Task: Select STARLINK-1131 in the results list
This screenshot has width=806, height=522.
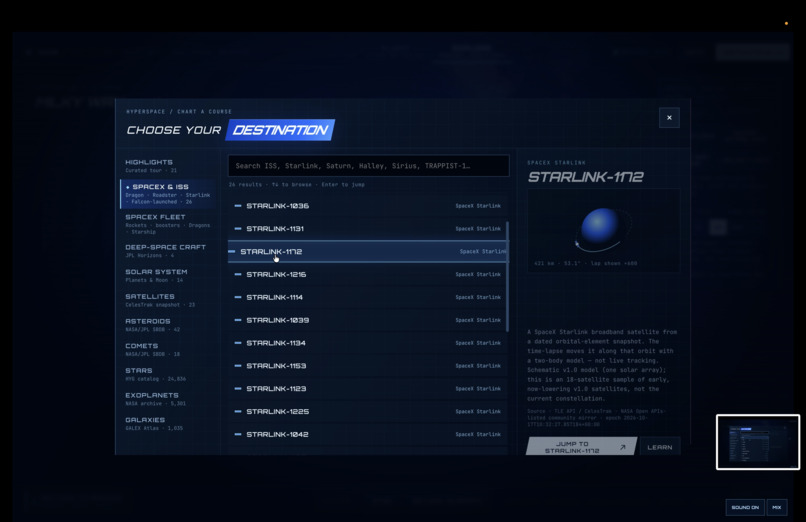Action: click(x=367, y=229)
